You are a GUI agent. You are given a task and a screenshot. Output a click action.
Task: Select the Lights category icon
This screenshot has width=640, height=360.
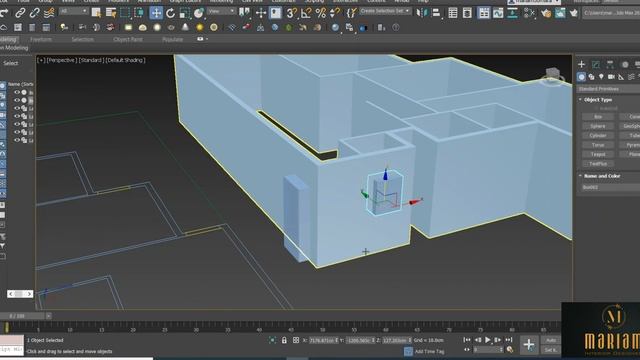(x=601, y=77)
